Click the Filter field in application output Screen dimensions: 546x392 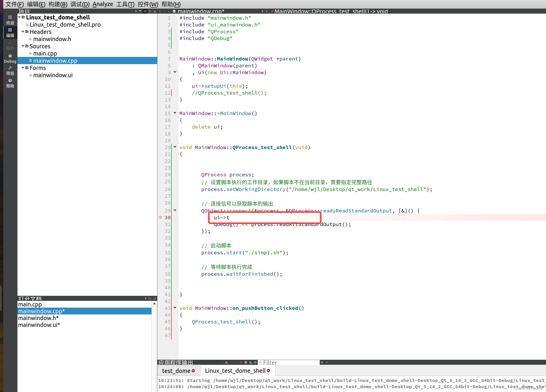(x=289, y=362)
